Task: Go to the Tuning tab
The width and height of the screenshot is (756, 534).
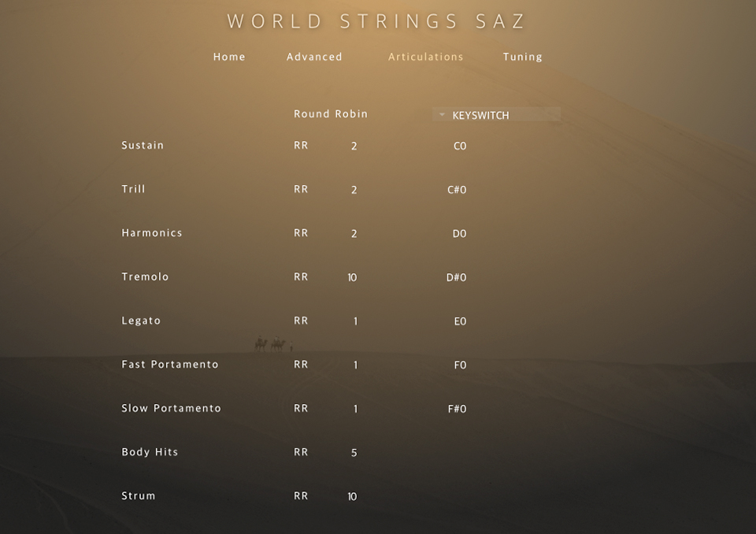Action: [x=523, y=57]
